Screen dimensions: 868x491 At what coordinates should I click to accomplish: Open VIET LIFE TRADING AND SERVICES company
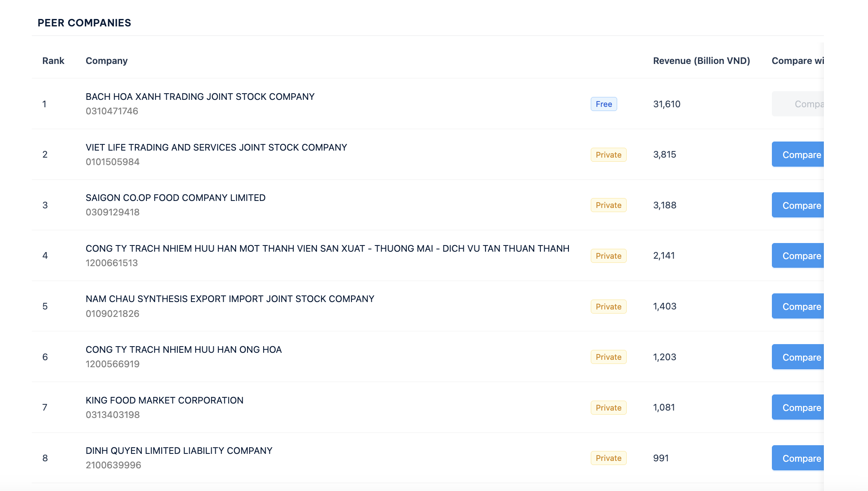(216, 147)
